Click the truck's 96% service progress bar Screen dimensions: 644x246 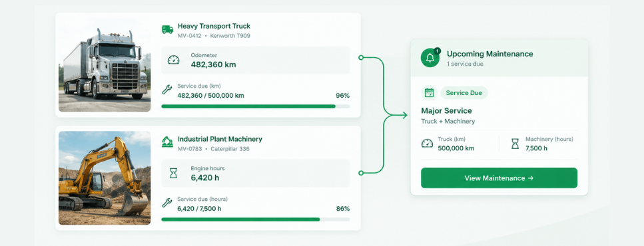[x=256, y=106]
